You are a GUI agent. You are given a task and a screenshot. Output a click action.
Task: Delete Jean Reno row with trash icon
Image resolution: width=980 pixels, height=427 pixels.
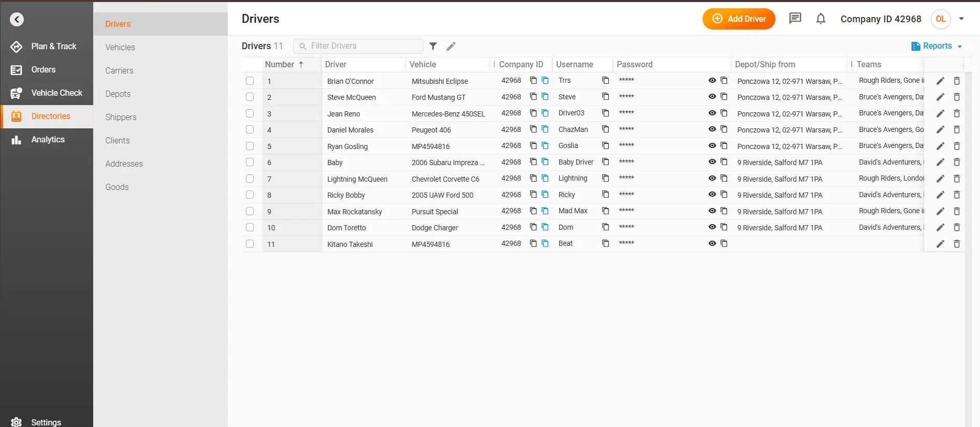pyautogui.click(x=957, y=113)
